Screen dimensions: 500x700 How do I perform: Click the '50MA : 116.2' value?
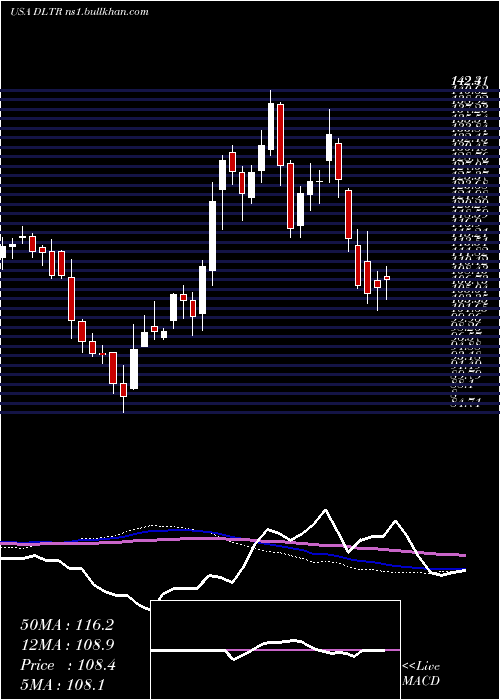click(67, 625)
